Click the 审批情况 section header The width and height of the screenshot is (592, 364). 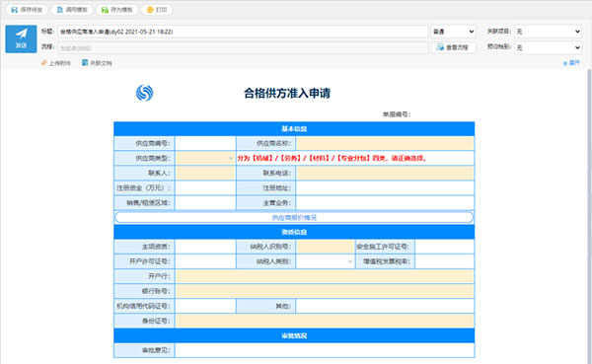point(294,335)
